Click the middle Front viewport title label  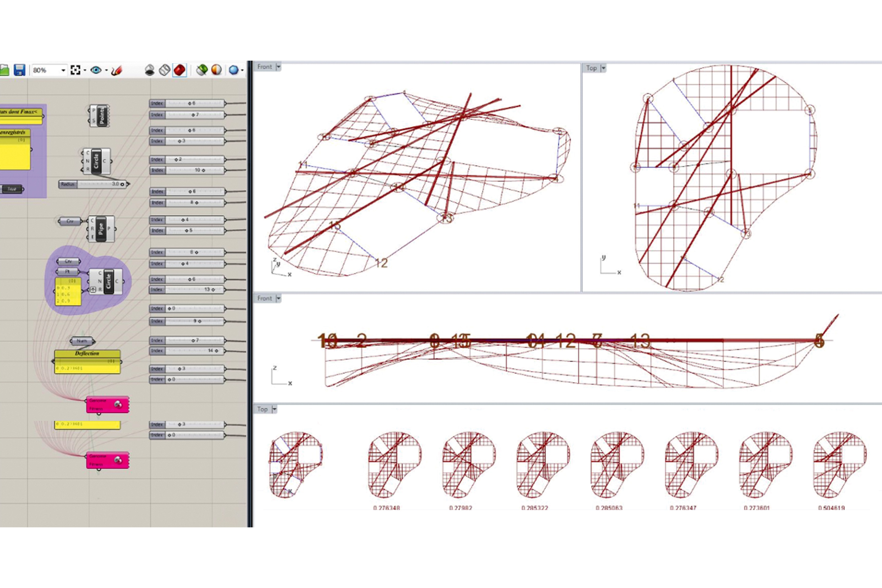pos(264,299)
